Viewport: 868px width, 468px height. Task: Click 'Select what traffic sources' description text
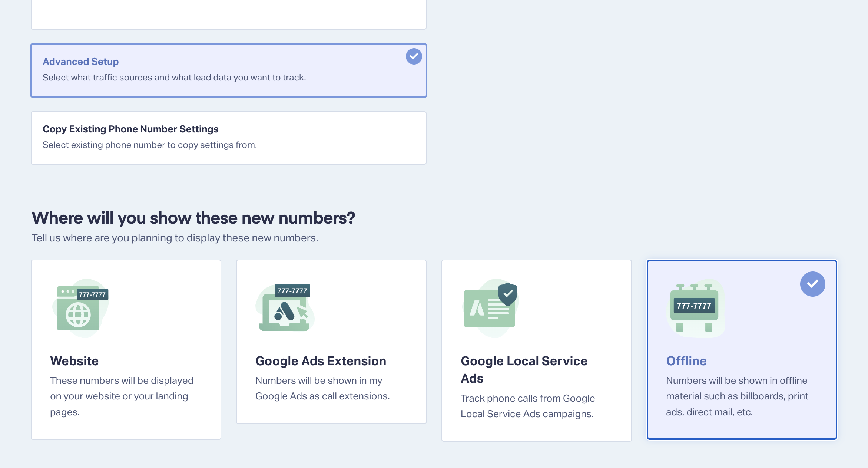pyautogui.click(x=174, y=78)
